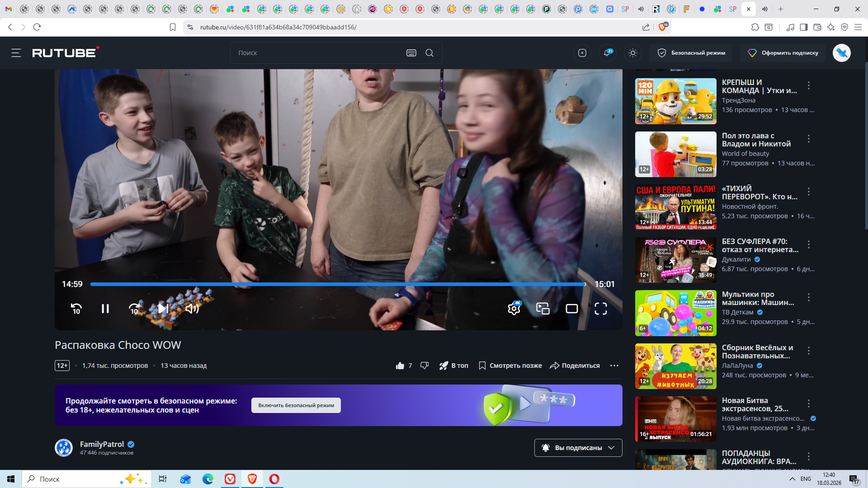Pause the video playback
868x488 pixels.
click(105, 309)
